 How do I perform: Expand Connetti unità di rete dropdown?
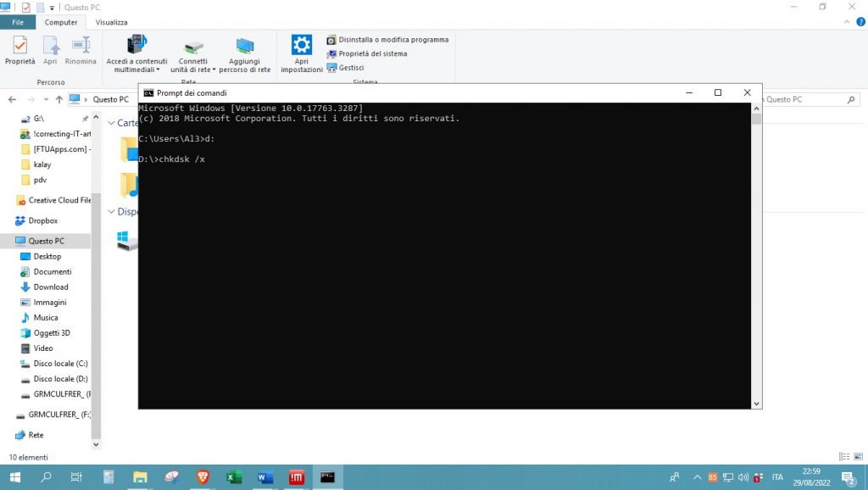point(193,70)
